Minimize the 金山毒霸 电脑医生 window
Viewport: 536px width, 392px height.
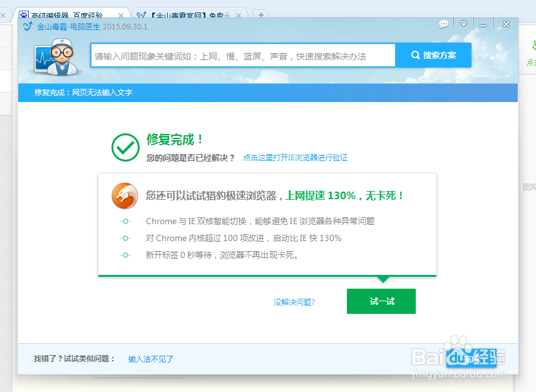483,25
